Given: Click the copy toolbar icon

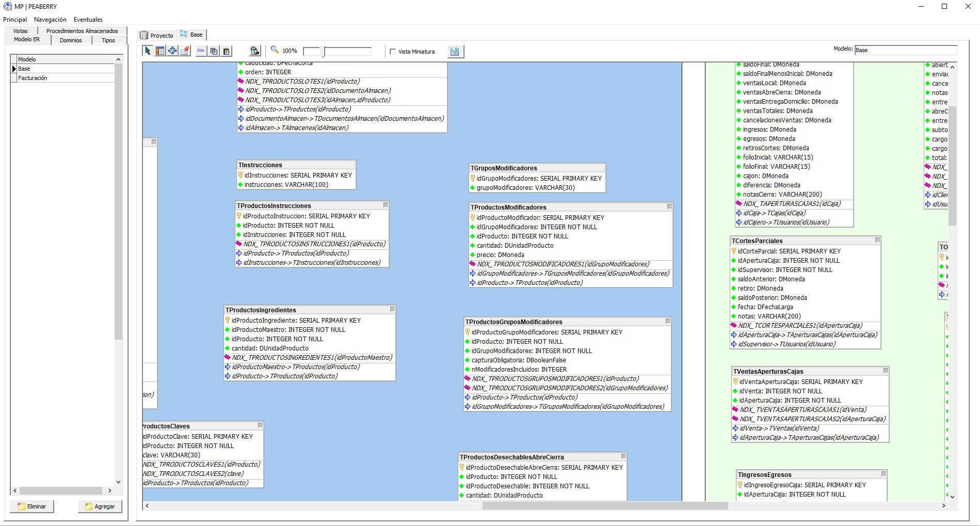Looking at the screenshot, I should coord(214,51).
